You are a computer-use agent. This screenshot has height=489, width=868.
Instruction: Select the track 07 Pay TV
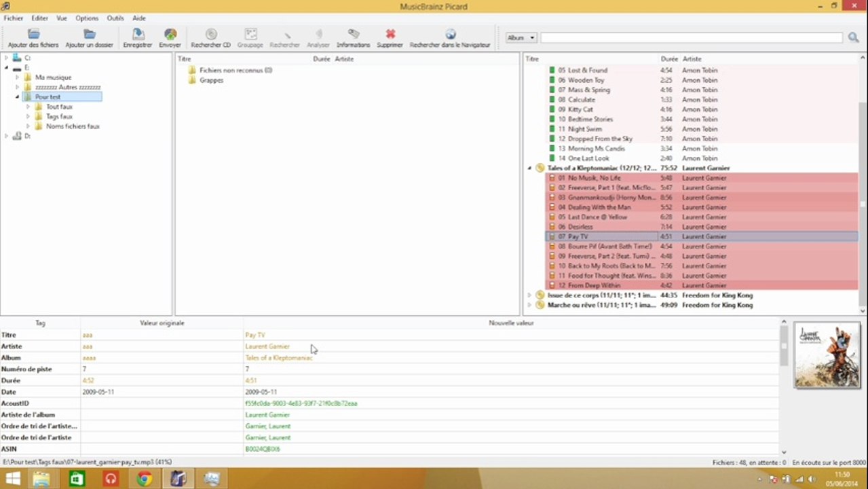point(702,236)
